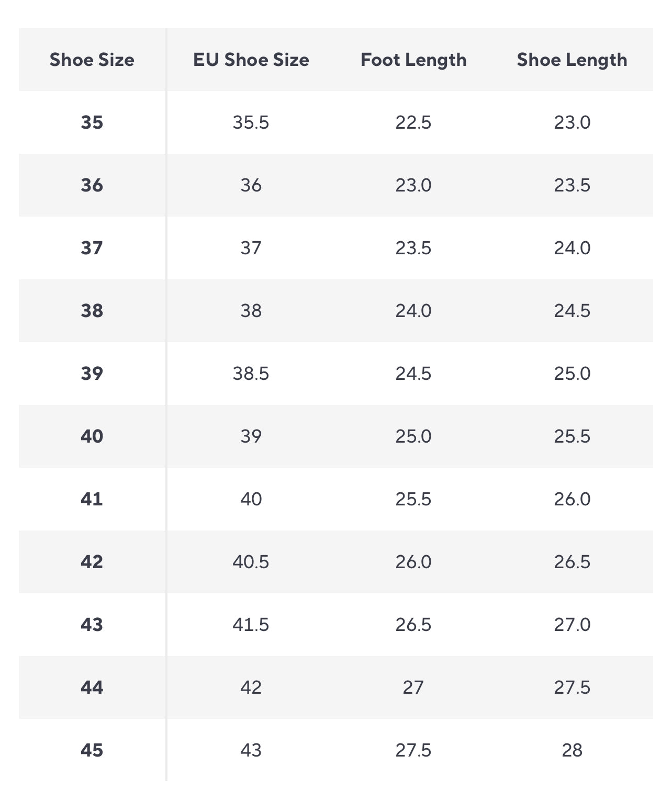Click the Foot Length column header
Screen dimensions: 672x801
point(413,60)
